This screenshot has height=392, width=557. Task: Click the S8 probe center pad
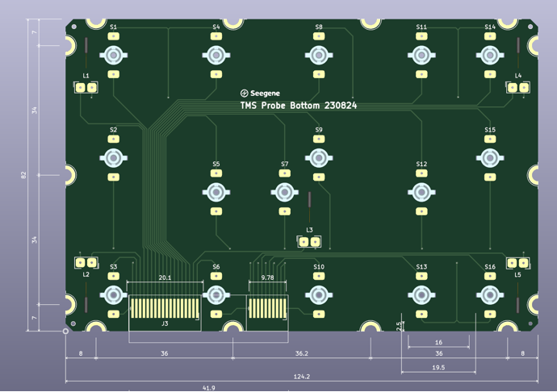click(x=319, y=56)
